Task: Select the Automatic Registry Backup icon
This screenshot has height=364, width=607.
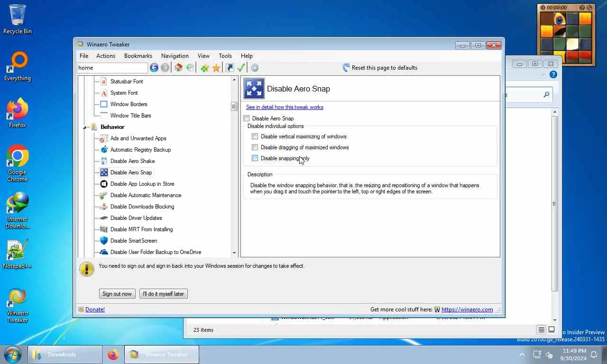Action: point(104,150)
